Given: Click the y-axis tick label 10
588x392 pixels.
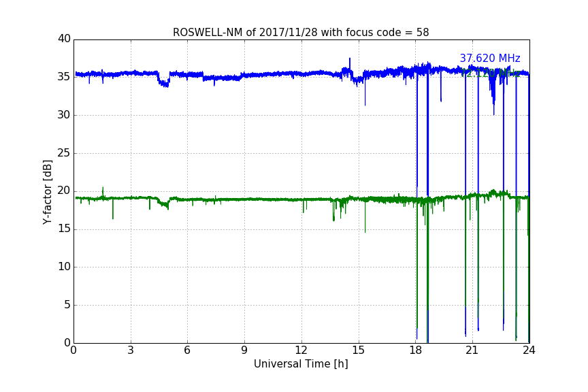Looking at the screenshot, I should [x=64, y=267].
